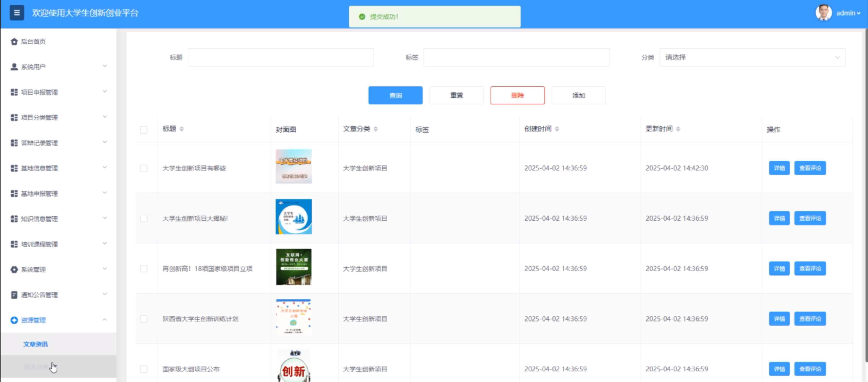Image resolution: width=868 pixels, height=382 pixels.
Task: Click the 标题 search input field
Action: point(280,57)
